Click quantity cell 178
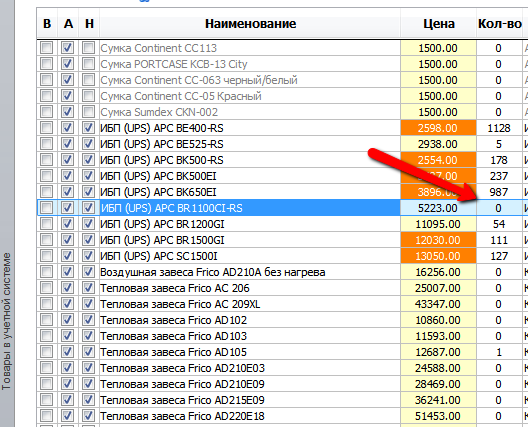 pos(499,160)
